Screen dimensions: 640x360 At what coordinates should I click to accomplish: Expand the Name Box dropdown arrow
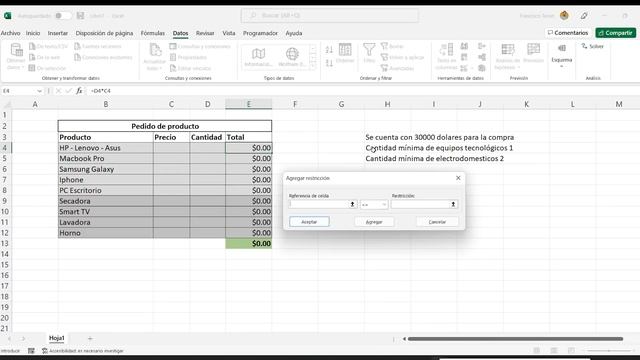click(x=39, y=91)
